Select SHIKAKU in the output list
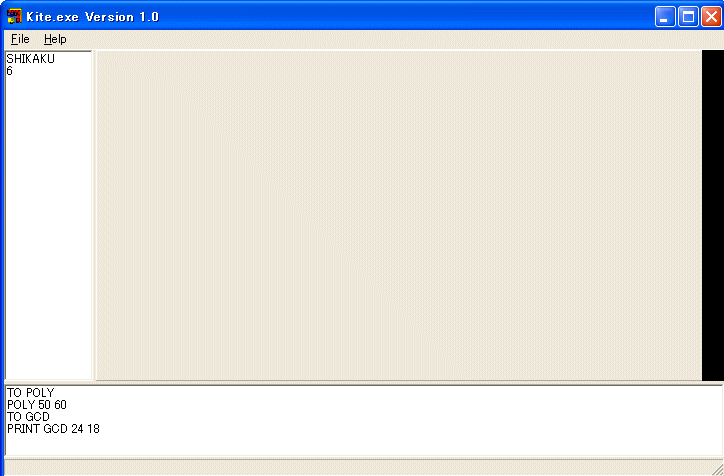The height and width of the screenshot is (476, 724). 30,59
